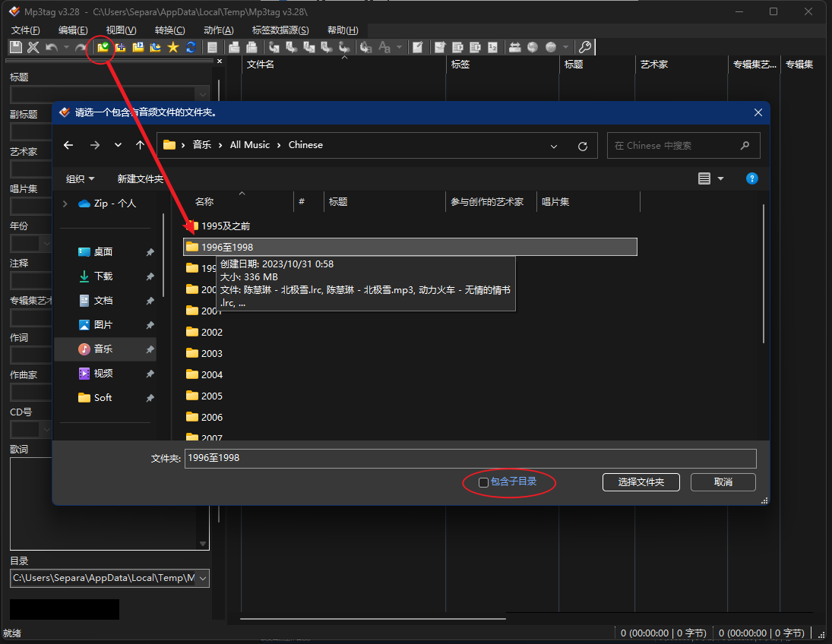
Task: Click the save floppy disk toolbar icon
Action: click(x=15, y=47)
